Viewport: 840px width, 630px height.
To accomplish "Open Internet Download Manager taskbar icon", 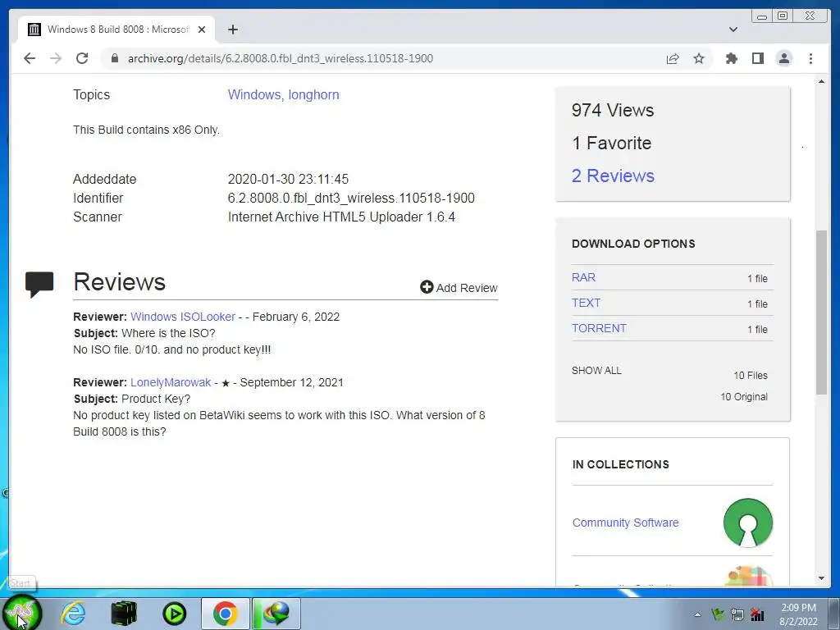I will pyautogui.click(x=276, y=614).
